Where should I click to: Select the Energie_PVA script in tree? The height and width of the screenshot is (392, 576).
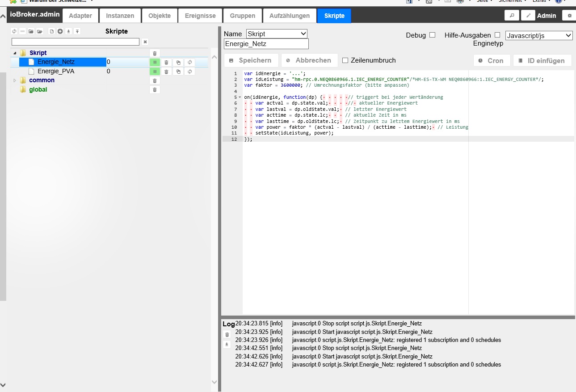pos(56,71)
